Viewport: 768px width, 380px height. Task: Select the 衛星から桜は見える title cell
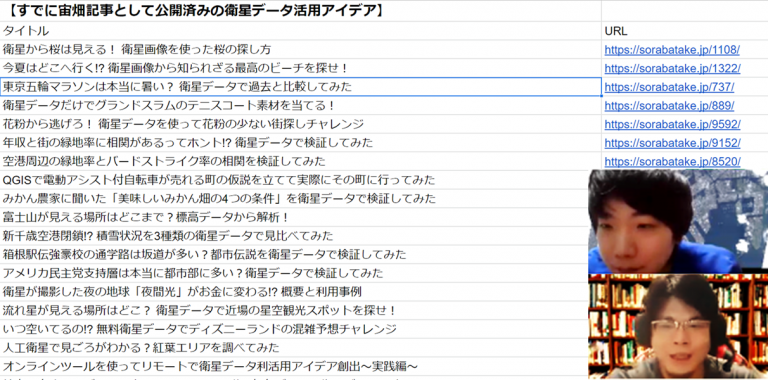coord(301,49)
